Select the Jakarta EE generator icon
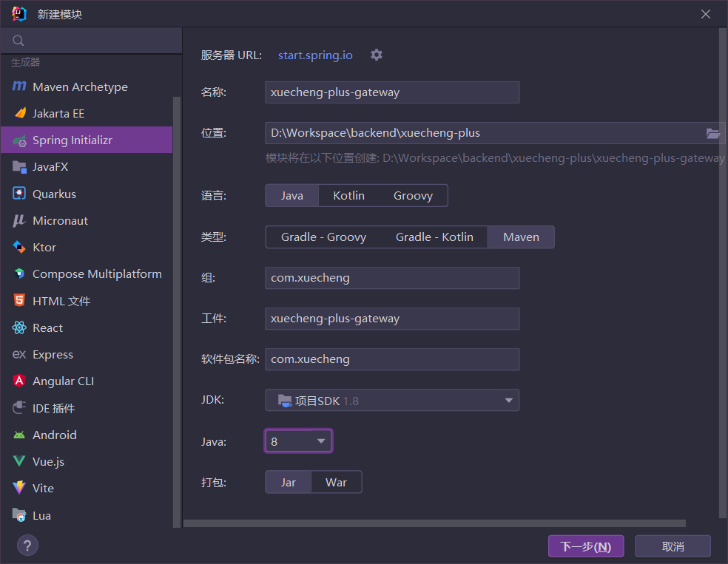Image resolution: width=728 pixels, height=564 pixels. [x=19, y=113]
